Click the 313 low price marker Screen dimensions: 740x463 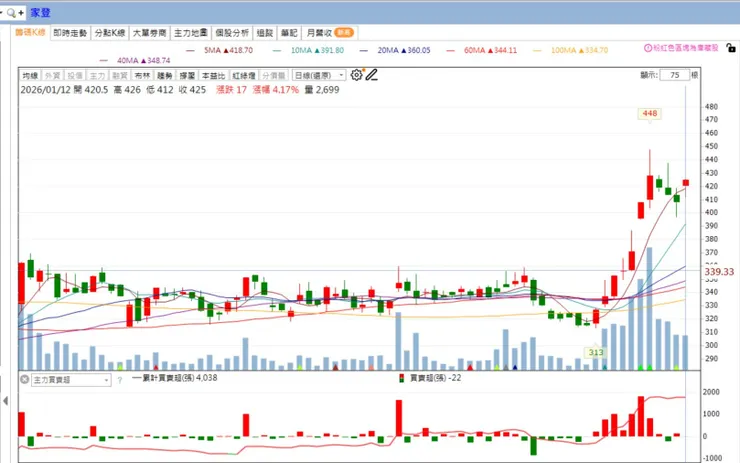pos(596,353)
